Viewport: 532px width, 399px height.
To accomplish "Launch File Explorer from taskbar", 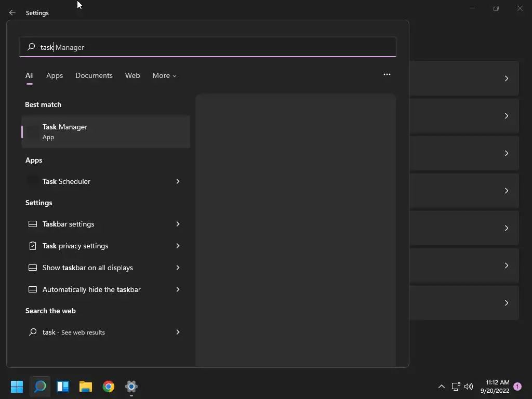I will point(86,387).
